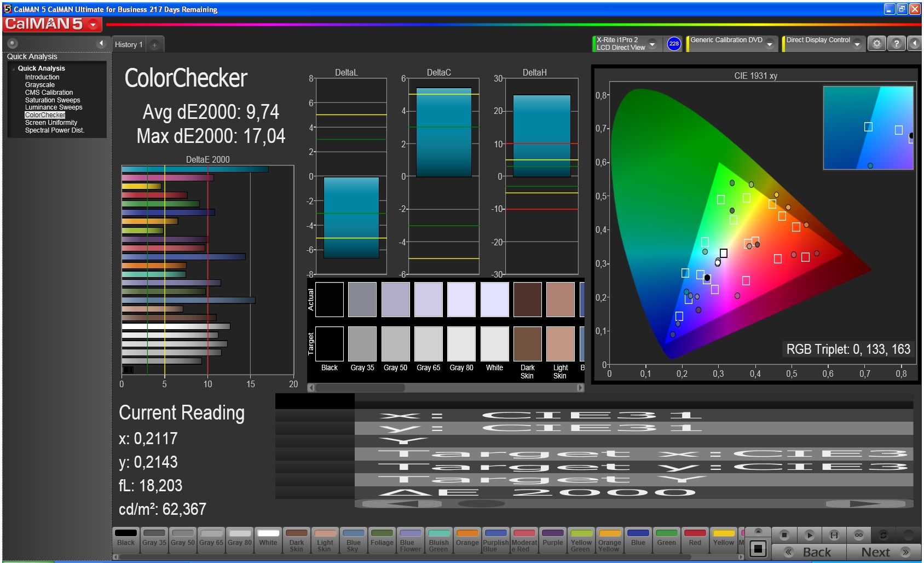Select the Yellow patch button

tap(724, 541)
